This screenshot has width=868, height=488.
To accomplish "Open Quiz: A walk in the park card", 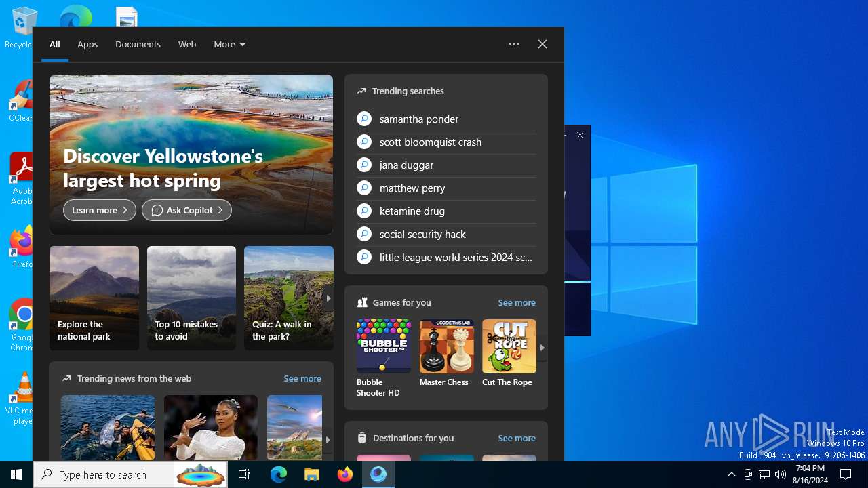I will point(289,298).
